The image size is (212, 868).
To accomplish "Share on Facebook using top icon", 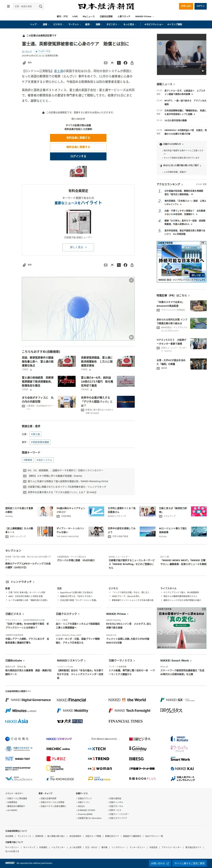I will pos(125,63).
